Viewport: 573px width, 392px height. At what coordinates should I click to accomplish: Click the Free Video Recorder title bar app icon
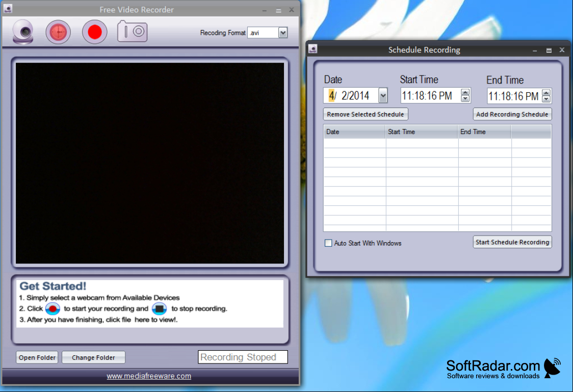(x=8, y=8)
